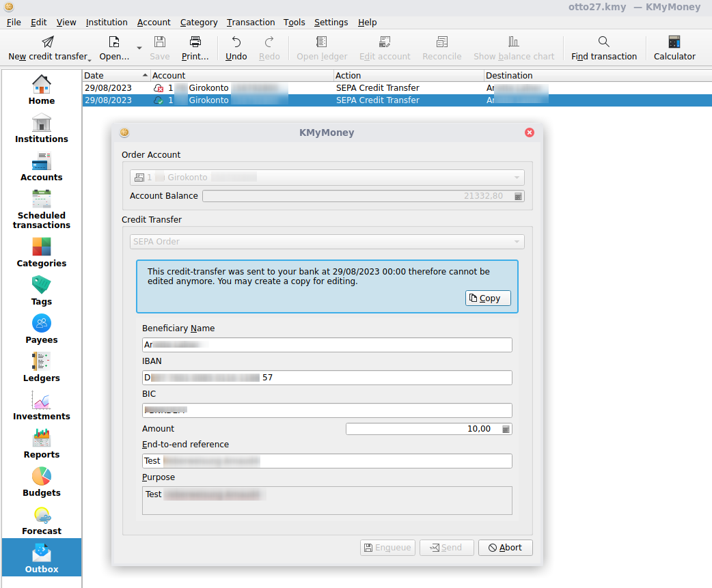Image resolution: width=712 pixels, height=588 pixels.
Task: Open the SEPA Order dropdown
Action: pos(517,241)
